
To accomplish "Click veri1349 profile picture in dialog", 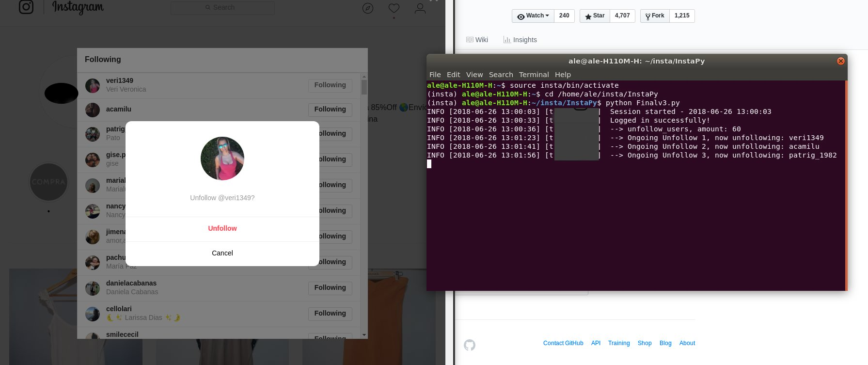I will pyautogui.click(x=222, y=159).
